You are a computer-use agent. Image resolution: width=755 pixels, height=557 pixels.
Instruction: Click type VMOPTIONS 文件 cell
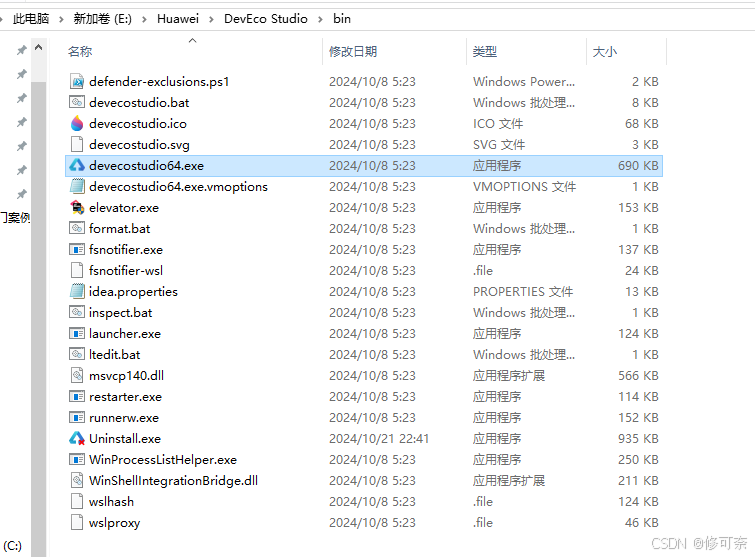(x=524, y=186)
